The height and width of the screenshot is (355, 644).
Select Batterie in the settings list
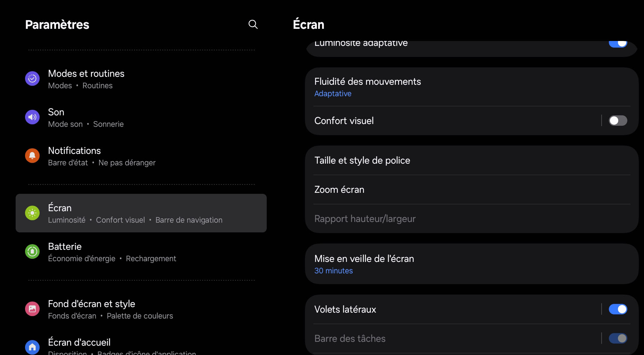(x=111, y=252)
